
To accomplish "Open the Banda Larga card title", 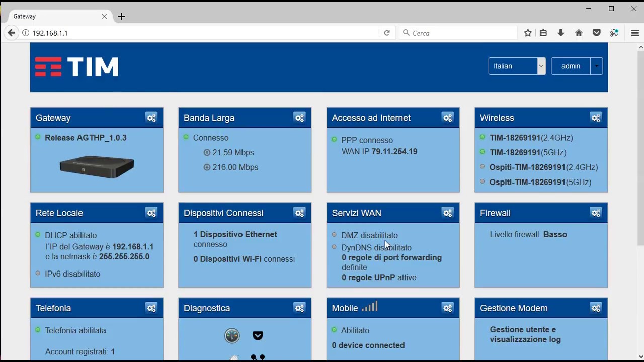I will (x=209, y=118).
